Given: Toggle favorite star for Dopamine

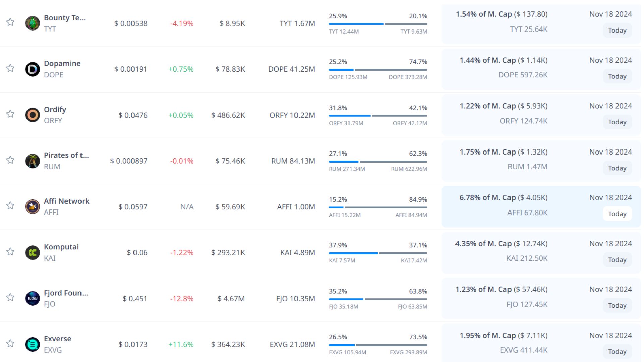Looking at the screenshot, I should [x=10, y=68].
